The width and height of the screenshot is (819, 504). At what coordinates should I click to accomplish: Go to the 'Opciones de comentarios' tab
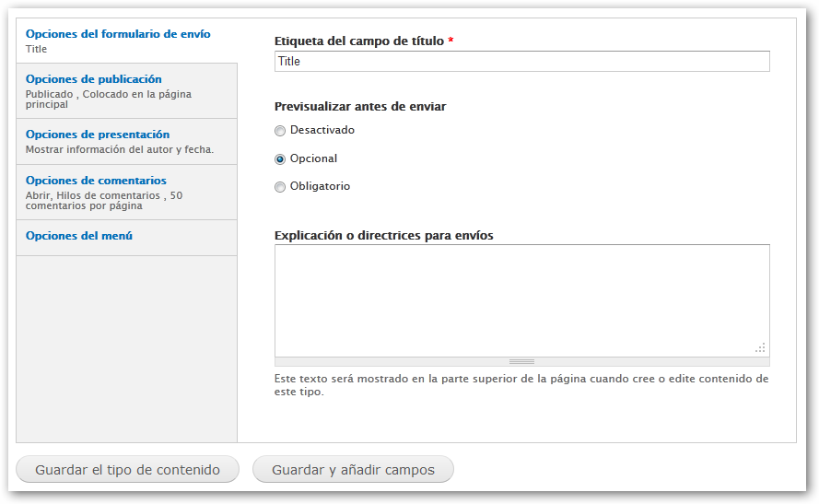96,181
